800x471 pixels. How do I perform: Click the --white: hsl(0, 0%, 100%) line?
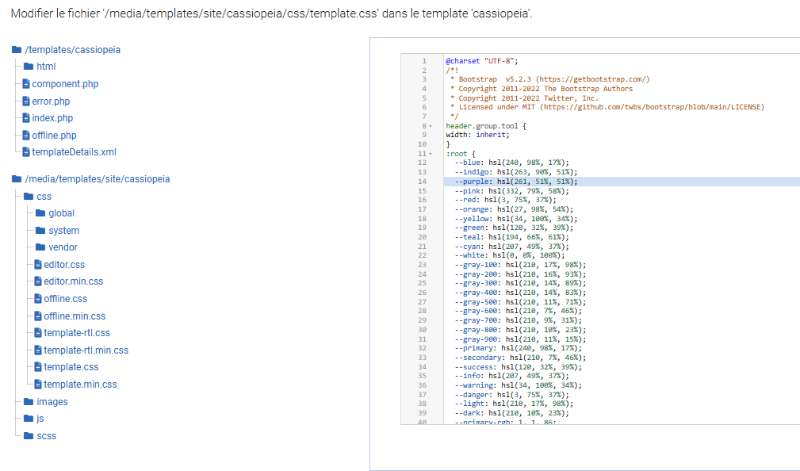point(510,256)
